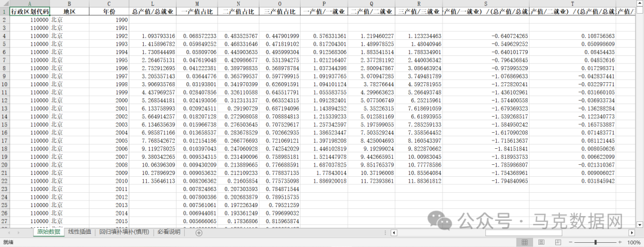Select the 二产值占比 header cell
This screenshot has height=247, width=644.
pos(239,12)
